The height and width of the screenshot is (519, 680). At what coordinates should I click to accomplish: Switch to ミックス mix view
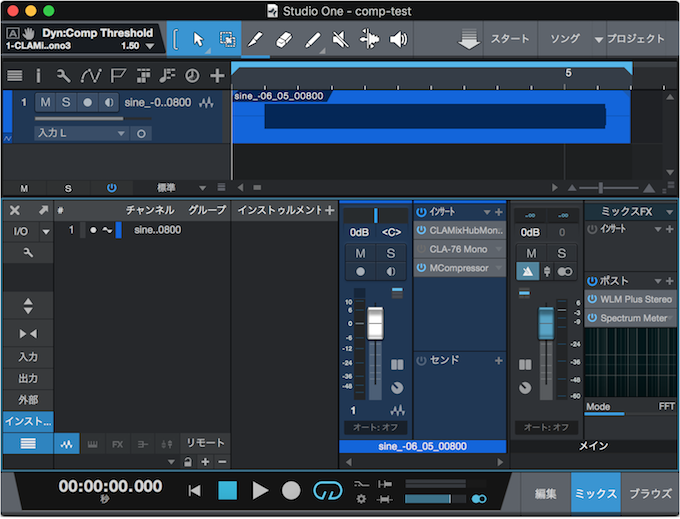click(x=596, y=494)
